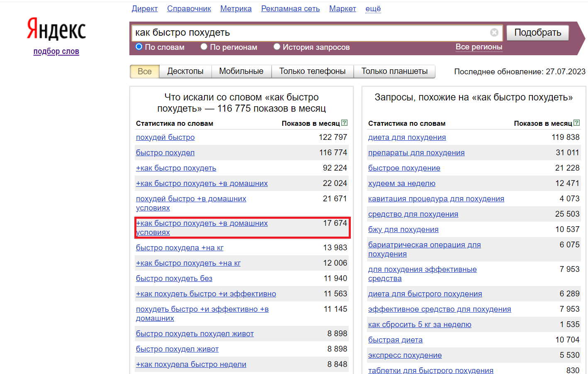This screenshot has height=374, width=588.
Task: Open 'Рекламная сеть' in the top navigation
Action: pyautogui.click(x=290, y=9)
